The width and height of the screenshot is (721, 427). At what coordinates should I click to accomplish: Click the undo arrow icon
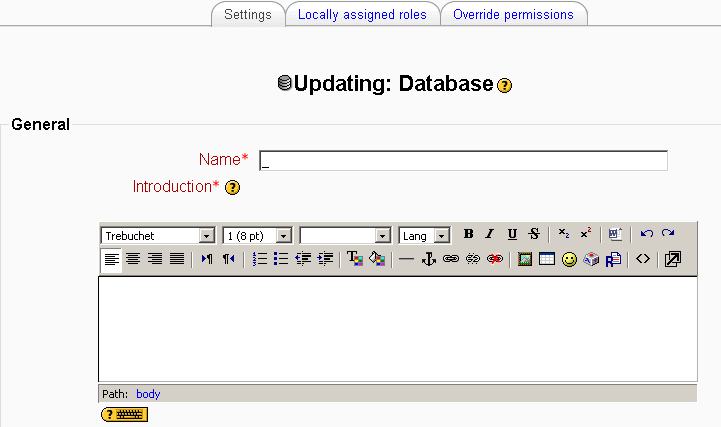pyautogui.click(x=646, y=234)
